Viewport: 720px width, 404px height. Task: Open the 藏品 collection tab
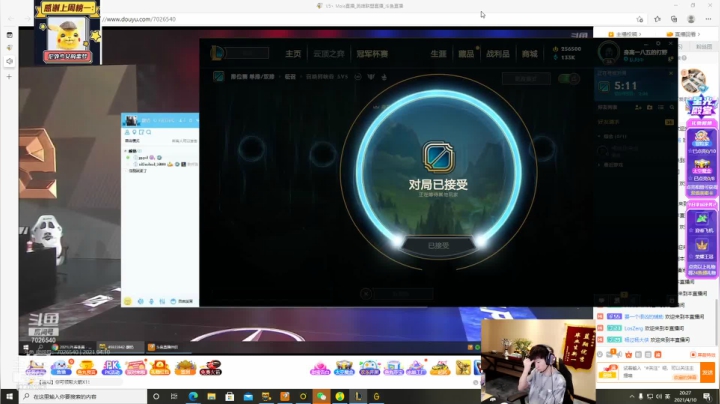(466, 54)
